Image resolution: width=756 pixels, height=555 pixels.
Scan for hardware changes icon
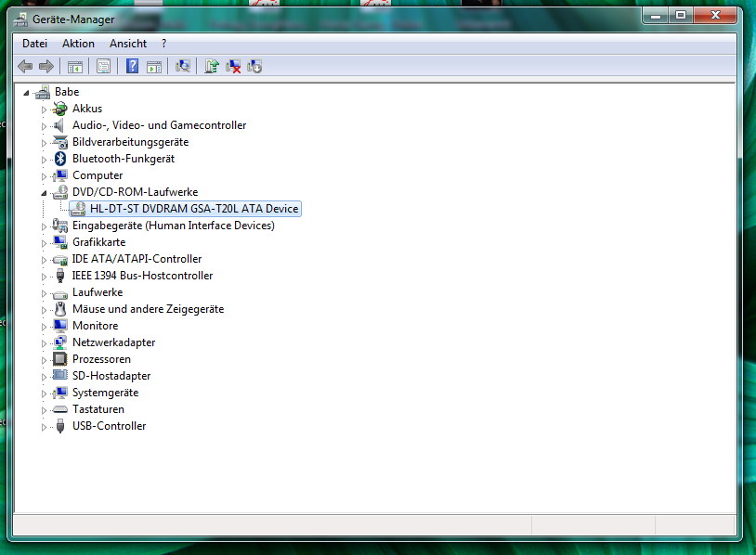pyautogui.click(x=183, y=66)
